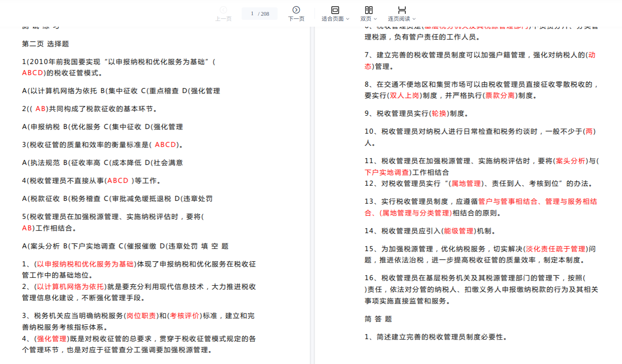This screenshot has width=622, height=364.
Task: Click the total pages '/ 208' indicator
Action: pyautogui.click(x=264, y=14)
